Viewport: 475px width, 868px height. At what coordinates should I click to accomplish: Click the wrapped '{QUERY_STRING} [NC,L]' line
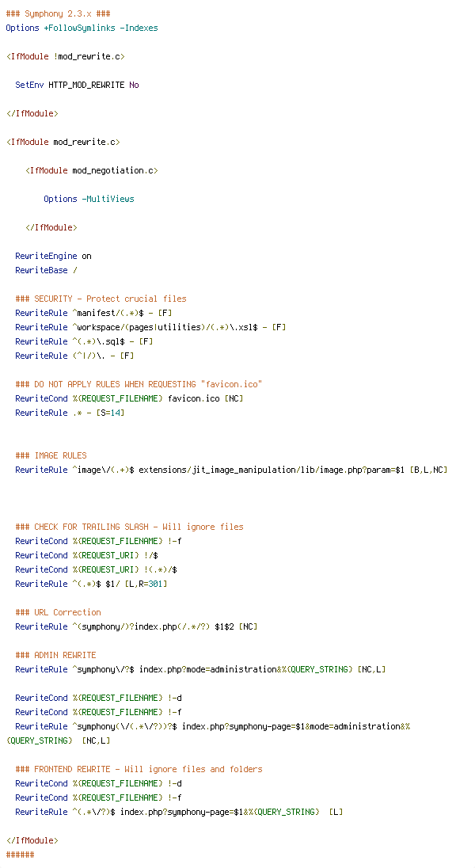[58, 740]
